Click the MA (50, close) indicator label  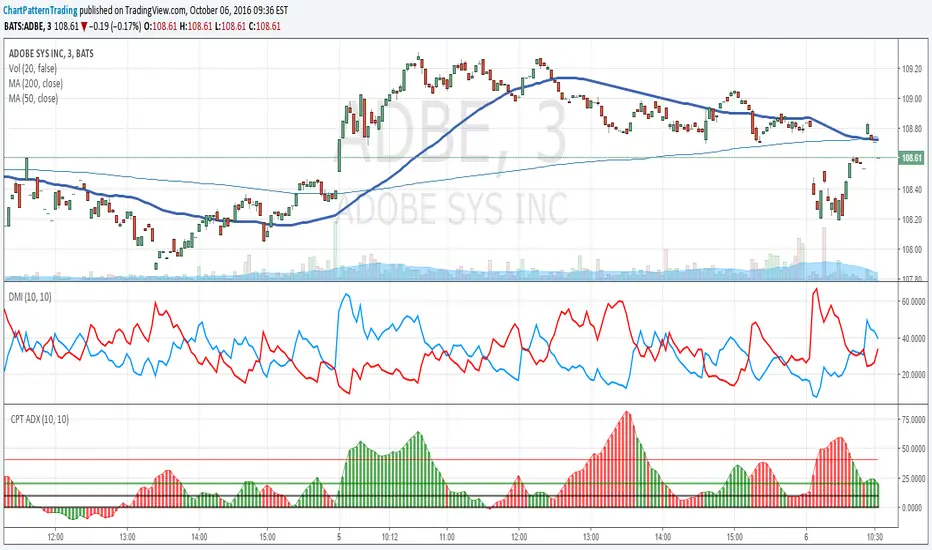click(x=33, y=98)
